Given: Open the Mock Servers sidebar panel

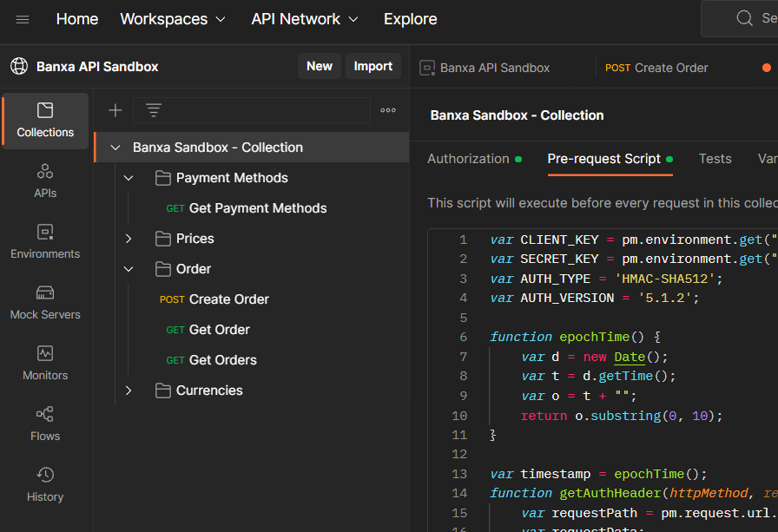Looking at the screenshot, I should (45, 302).
